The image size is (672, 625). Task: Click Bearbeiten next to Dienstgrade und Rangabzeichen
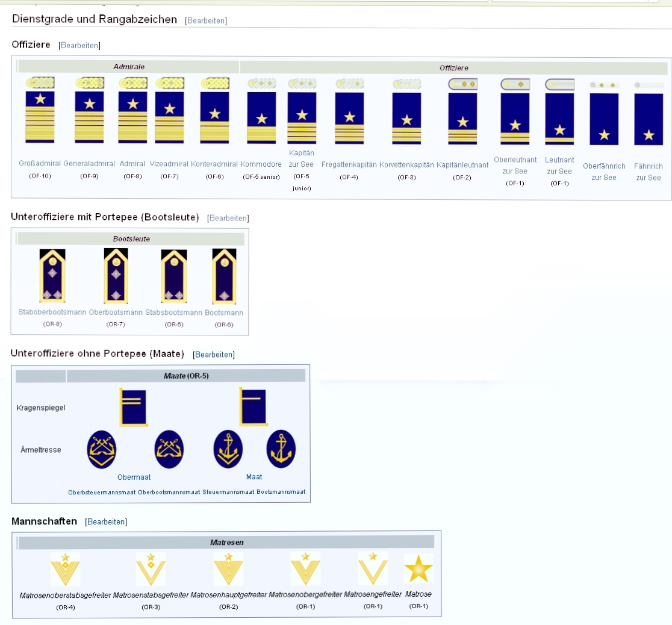pyautogui.click(x=206, y=21)
